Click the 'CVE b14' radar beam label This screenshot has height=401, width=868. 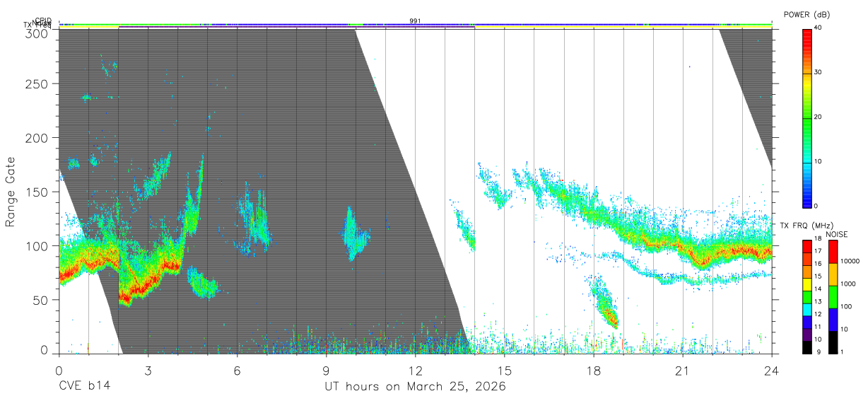pos(84,387)
